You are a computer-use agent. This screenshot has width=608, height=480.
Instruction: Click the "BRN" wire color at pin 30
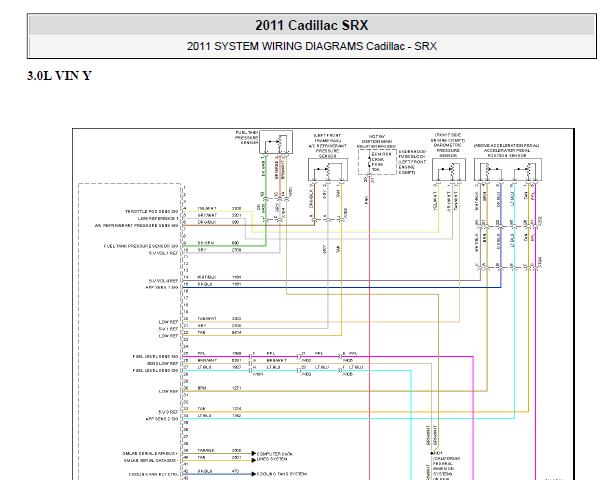click(x=202, y=388)
